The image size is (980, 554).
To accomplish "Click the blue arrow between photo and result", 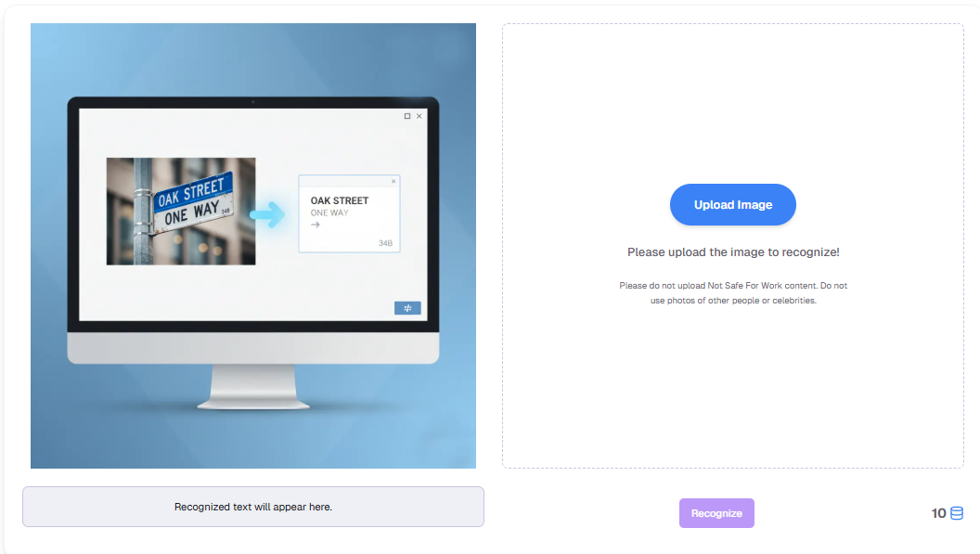I will click(x=267, y=214).
